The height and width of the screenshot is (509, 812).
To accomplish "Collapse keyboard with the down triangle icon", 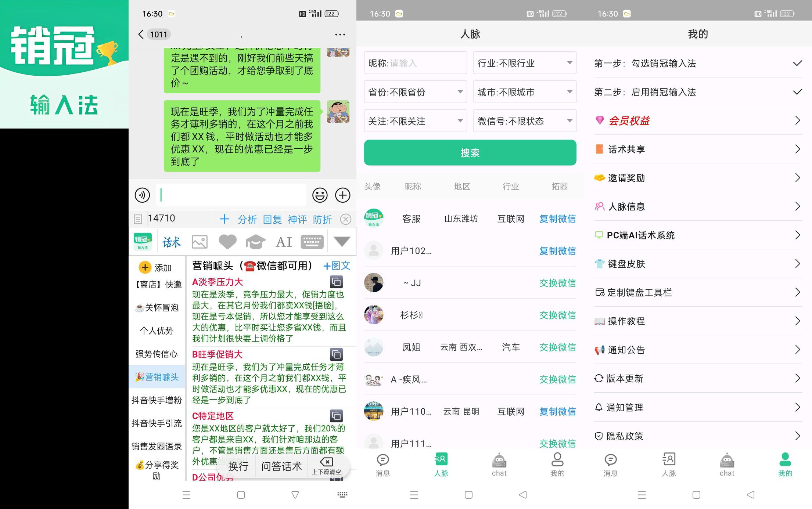I will [342, 242].
